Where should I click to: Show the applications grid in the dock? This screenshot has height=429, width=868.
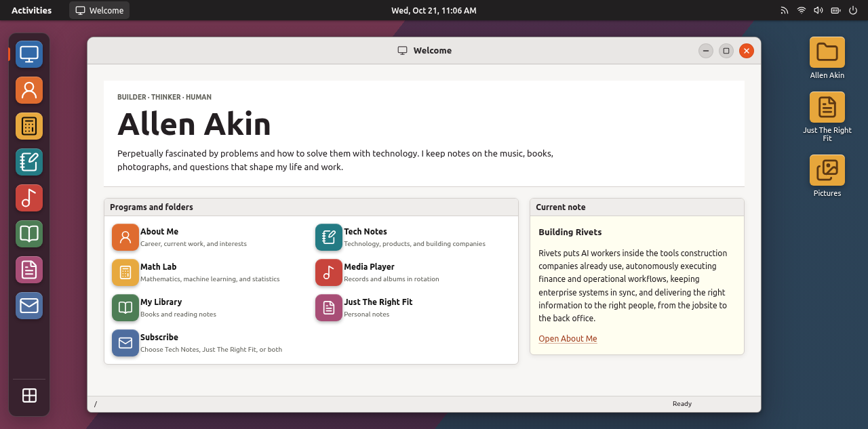tap(29, 396)
